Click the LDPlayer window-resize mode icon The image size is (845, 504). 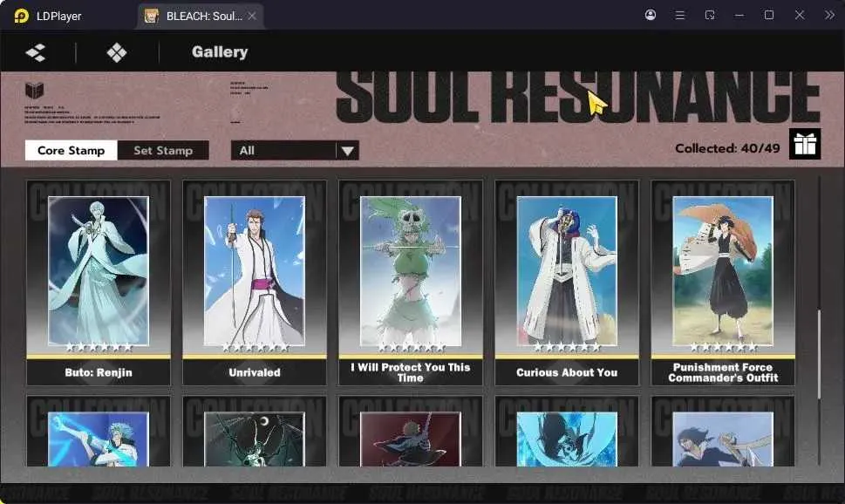tap(710, 15)
